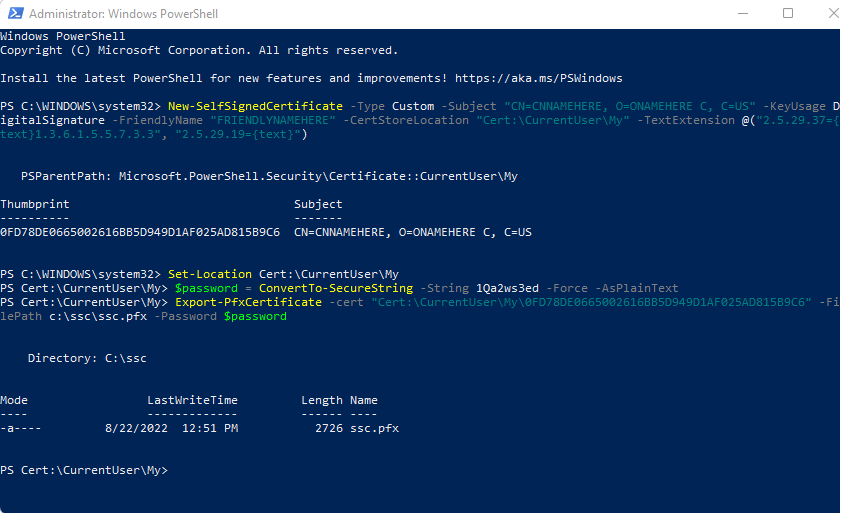This screenshot has height=513, width=841.
Task: Click the Export-PfxCertificate command text
Action: click(x=248, y=302)
